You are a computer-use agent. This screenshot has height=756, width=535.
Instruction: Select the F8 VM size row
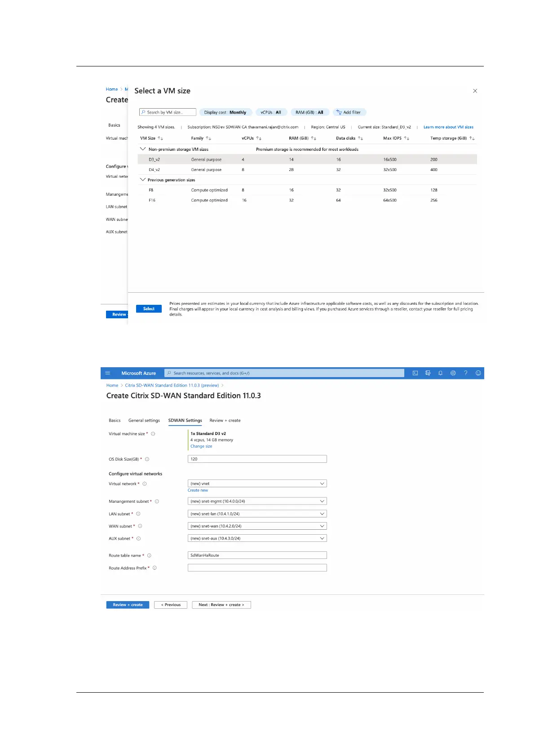pyautogui.click(x=307, y=190)
